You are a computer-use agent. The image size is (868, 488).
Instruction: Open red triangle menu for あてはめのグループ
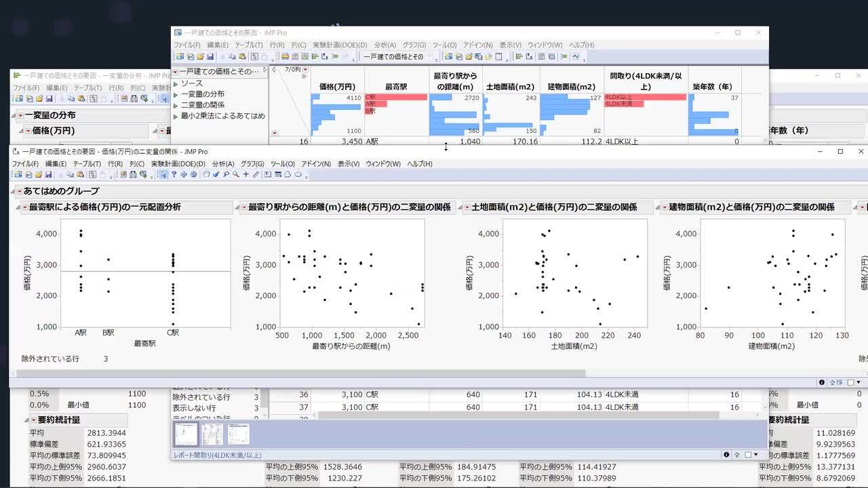[20, 191]
